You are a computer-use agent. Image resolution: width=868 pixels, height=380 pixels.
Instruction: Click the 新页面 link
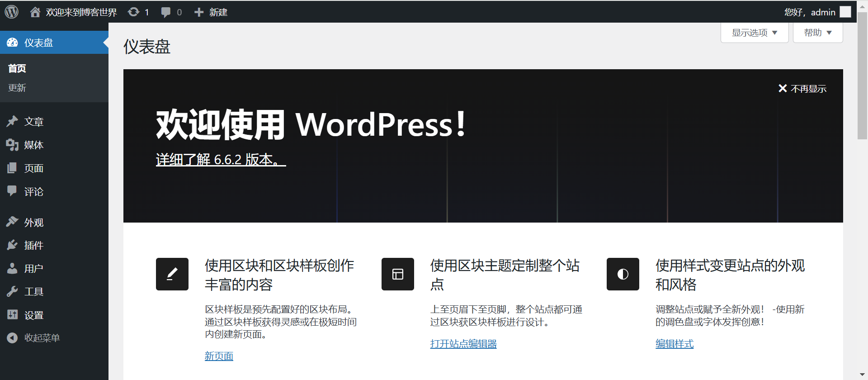point(219,356)
